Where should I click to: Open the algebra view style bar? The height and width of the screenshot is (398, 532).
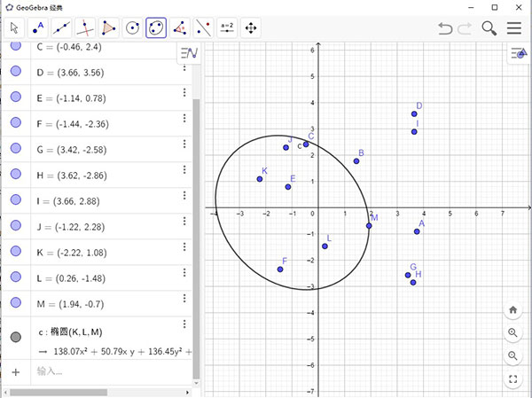point(189,54)
